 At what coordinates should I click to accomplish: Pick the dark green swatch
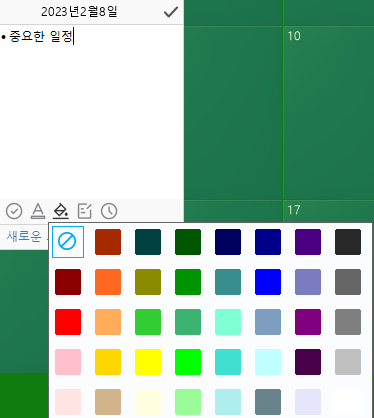tap(188, 242)
